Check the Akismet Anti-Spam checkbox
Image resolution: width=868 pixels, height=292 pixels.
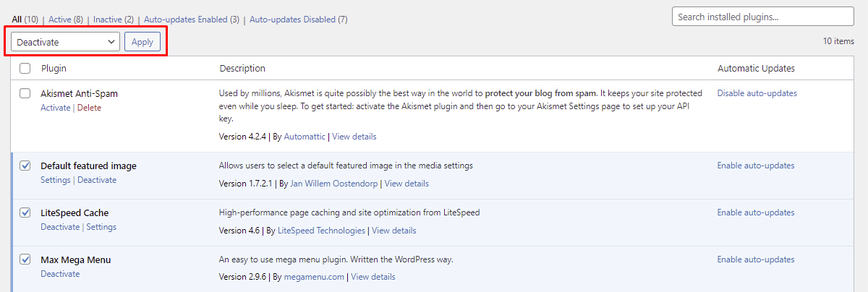tap(25, 93)
